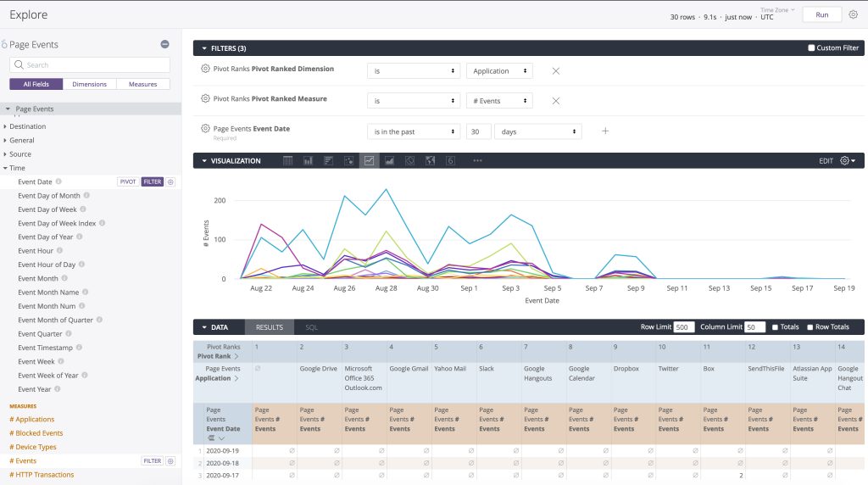Open more visualization types ellipsis

tap(477, 160)
